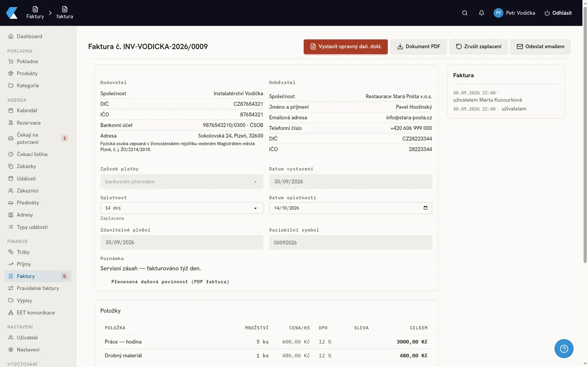Click the app logo in the header

[x=12, y=13]
